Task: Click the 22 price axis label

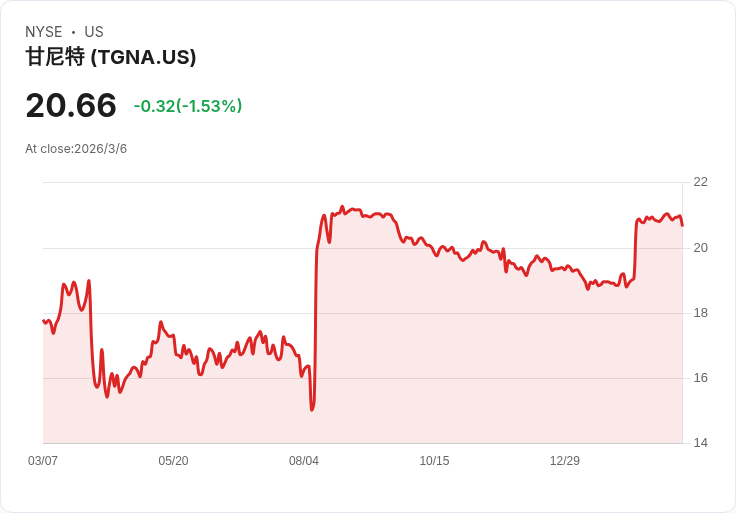Action: tap(700, 182)
